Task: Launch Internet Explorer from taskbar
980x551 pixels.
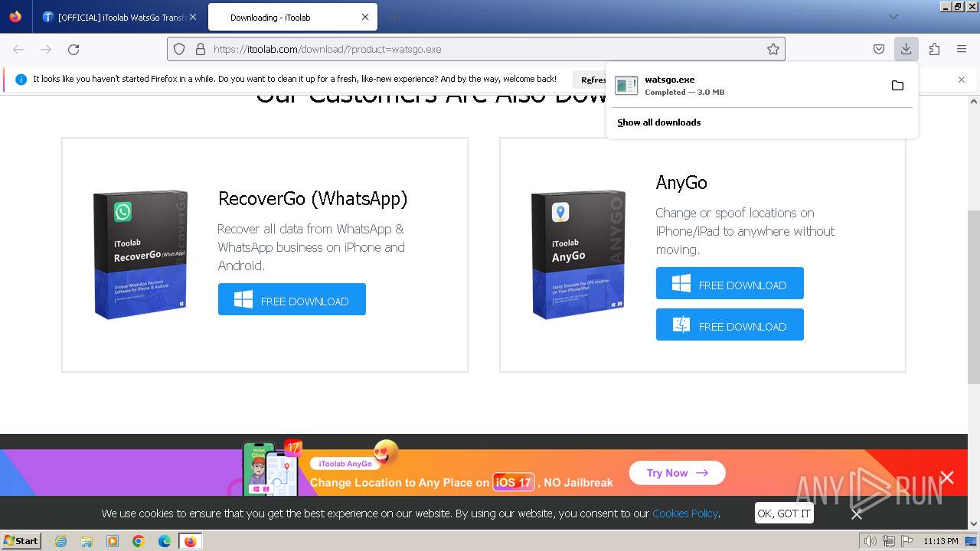Action: [x=61, y=541]
